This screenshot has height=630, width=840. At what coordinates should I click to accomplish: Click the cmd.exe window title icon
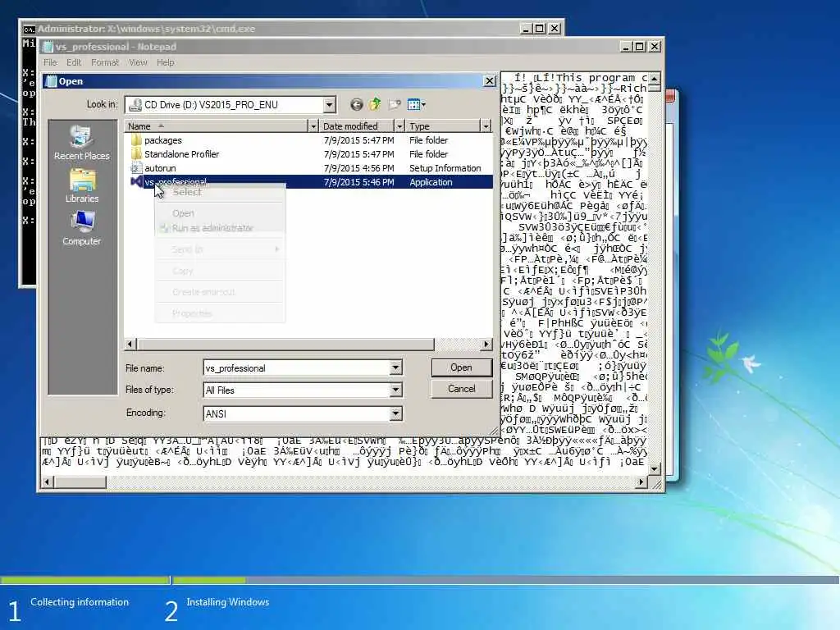click(29, 29)
